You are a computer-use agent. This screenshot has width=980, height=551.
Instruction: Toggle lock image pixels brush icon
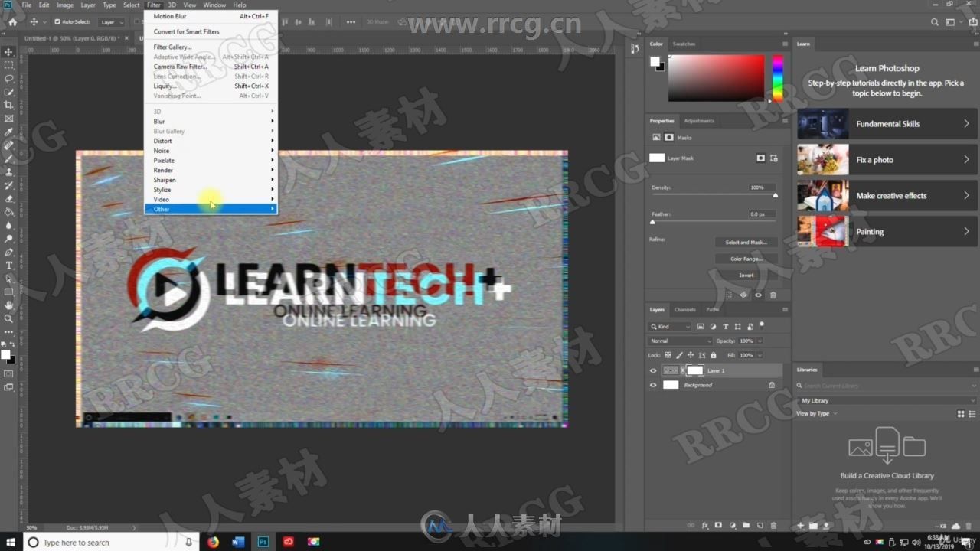pos(679,355)
